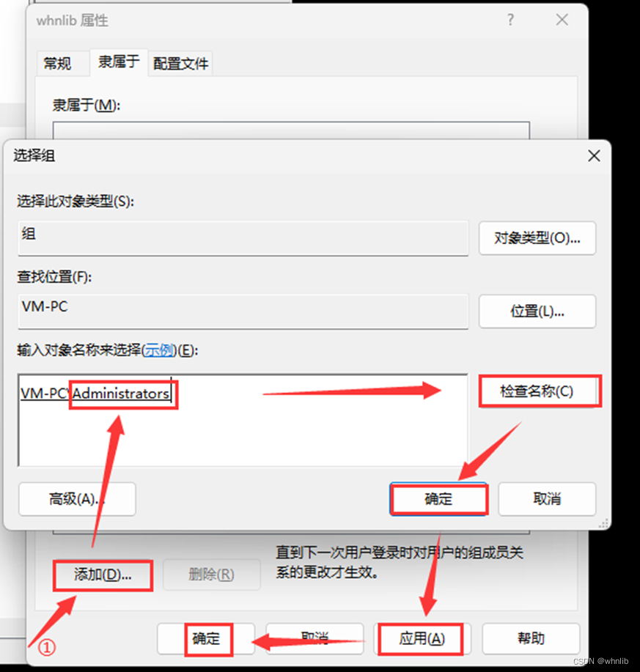
Task: Click 取消 in 选择组 dialog
Action: [x=547, y=499]
